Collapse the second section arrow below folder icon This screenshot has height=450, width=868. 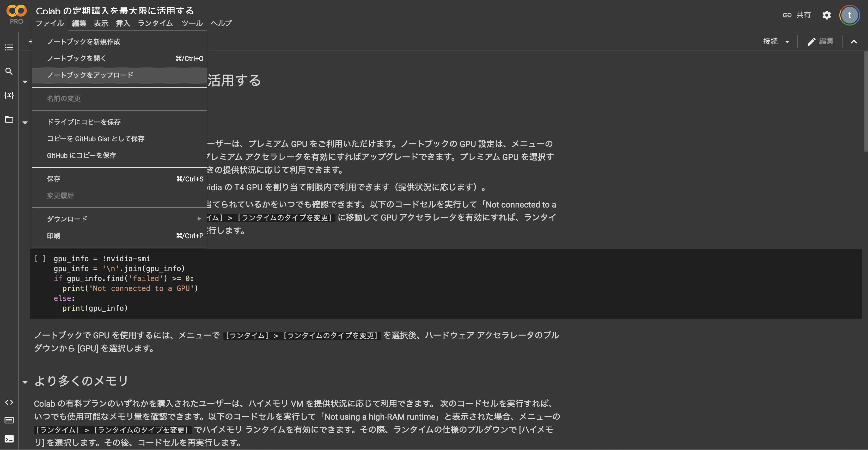(25, 123)
